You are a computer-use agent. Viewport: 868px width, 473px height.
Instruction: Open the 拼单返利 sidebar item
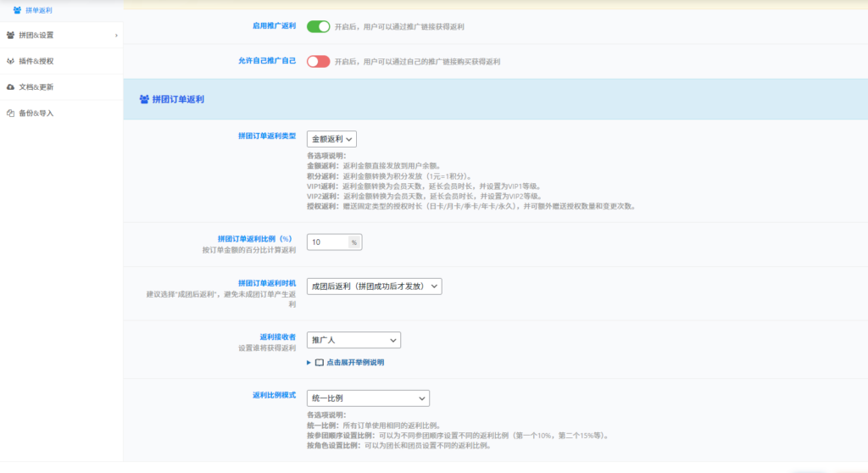tap(61, 10)
